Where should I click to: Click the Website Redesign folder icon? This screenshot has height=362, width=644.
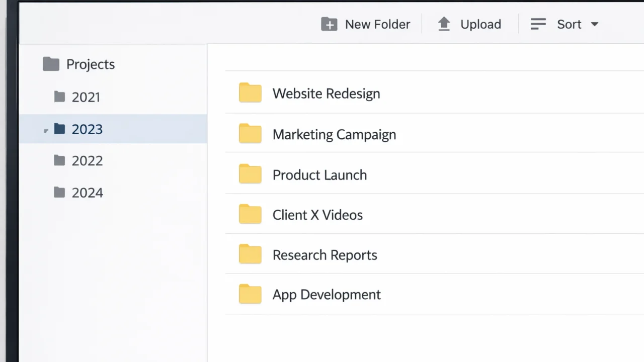click(x=250, y=93)
